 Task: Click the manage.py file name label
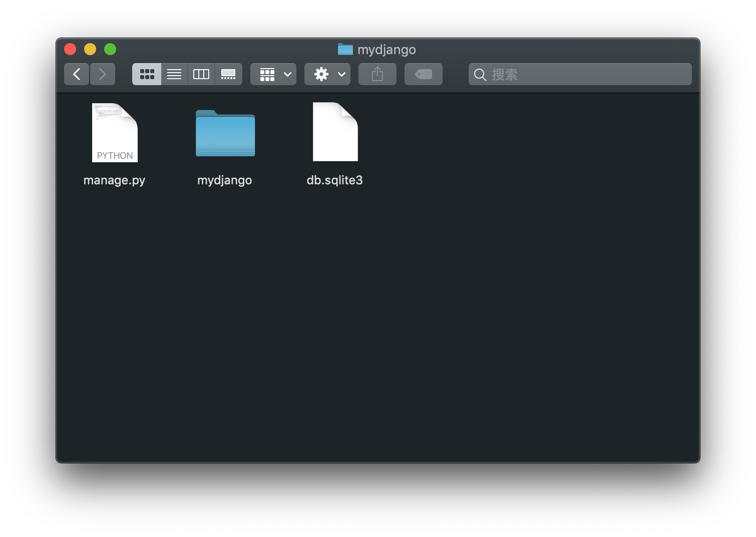tap(114, 180)
